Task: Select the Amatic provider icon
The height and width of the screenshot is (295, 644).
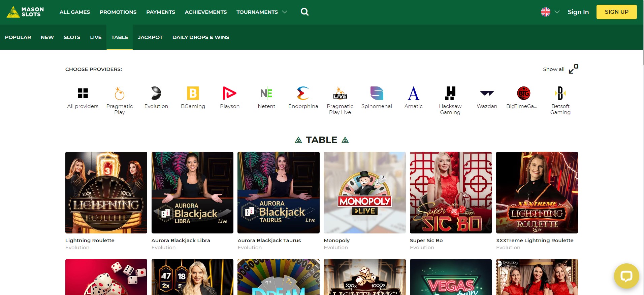Action: (x=413, y=93)
